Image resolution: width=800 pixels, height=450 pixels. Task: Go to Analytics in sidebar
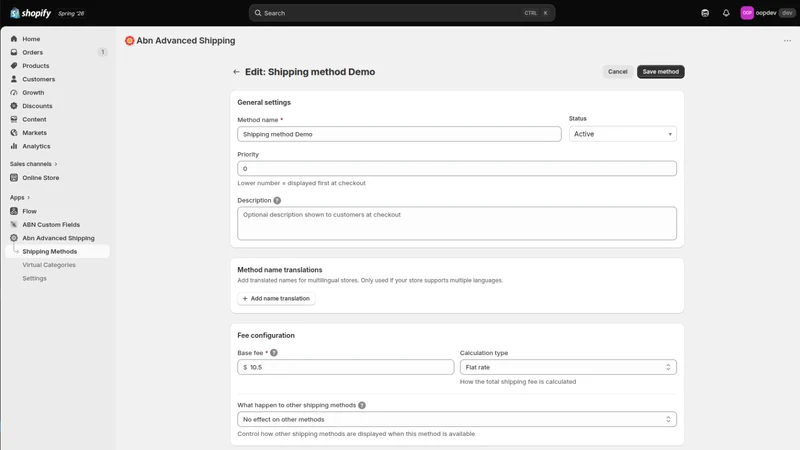point(36,146)
